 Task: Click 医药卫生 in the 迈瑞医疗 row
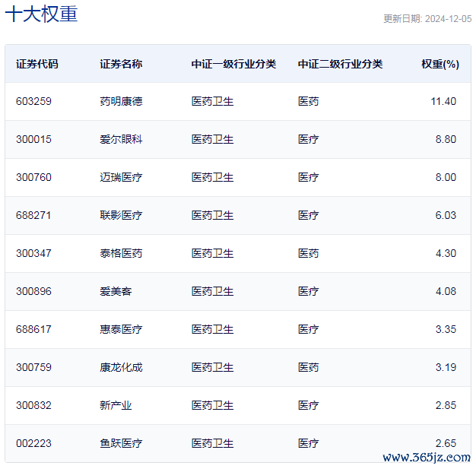tap(212, 177)
